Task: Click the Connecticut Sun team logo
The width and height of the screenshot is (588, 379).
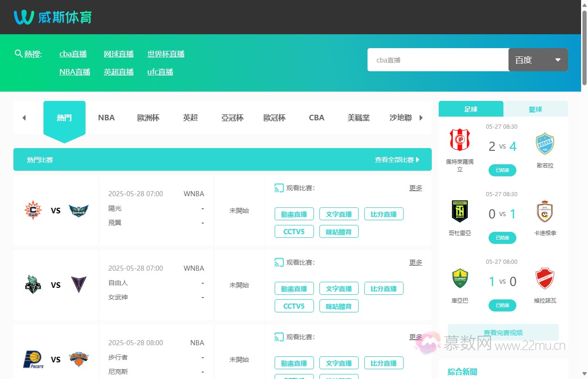Action: 33,211
